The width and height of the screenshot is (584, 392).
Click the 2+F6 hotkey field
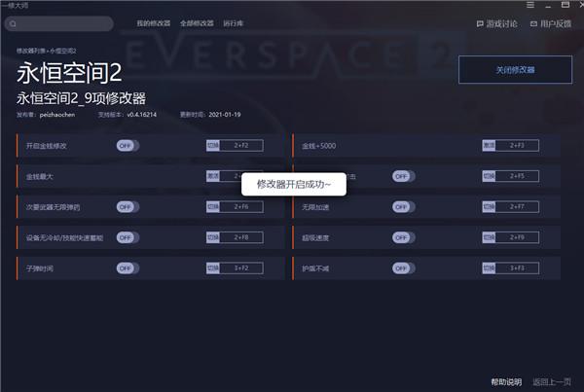tap(241, 206)
